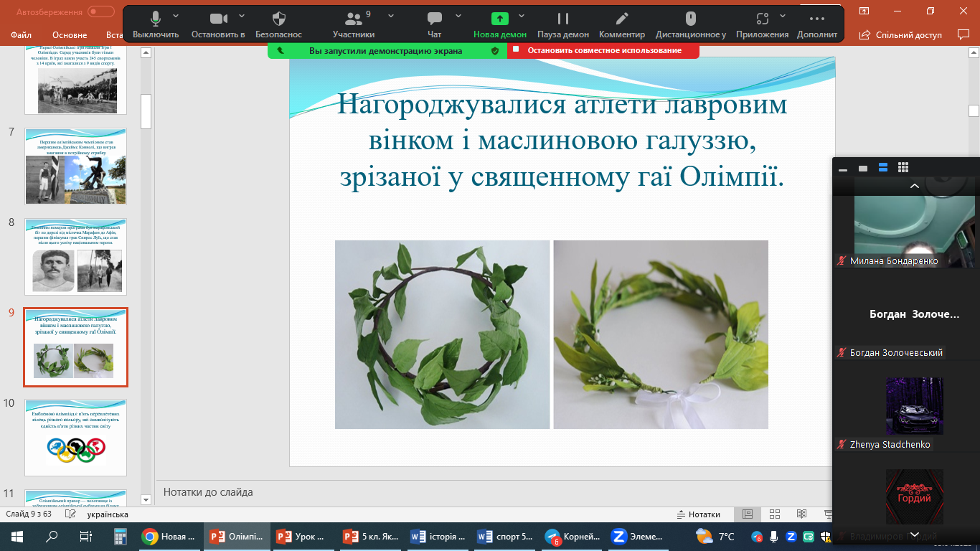Select slide 7 thumbnail
Image resolution: width=980 pixels, height=551 pixels.
(x=75, y=166)
